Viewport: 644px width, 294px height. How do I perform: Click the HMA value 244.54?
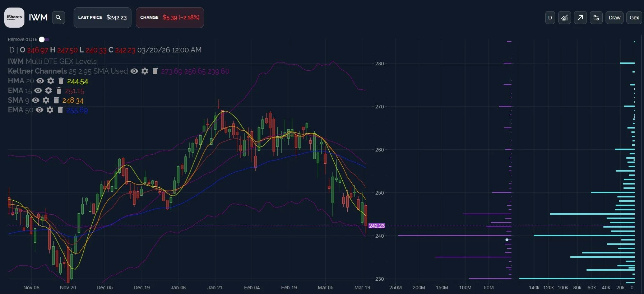tap(78, 81)
